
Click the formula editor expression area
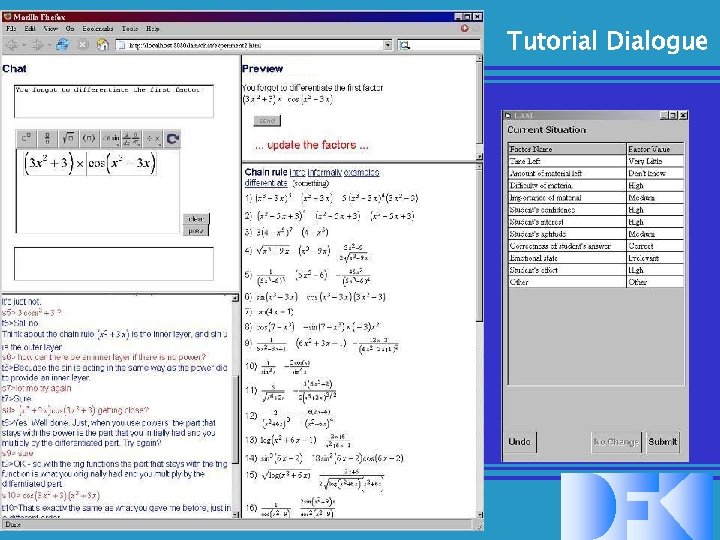tap(98, 191)
